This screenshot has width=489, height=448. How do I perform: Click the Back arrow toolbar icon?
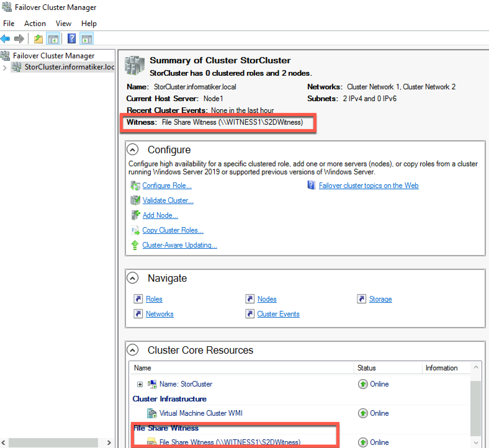tap(5, 39)
